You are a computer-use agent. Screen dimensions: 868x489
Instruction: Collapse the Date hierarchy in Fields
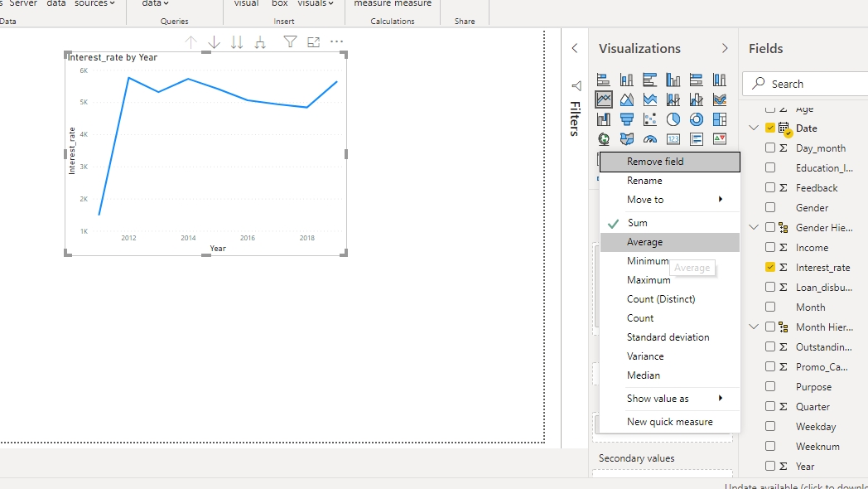[754, 128]
